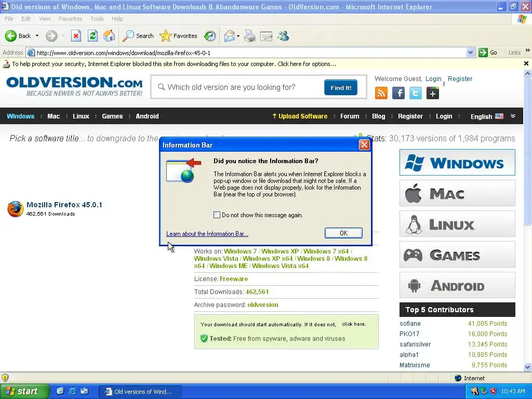532x399 pixels.
Task: Open the Edit menu
Action: (x=26, y=19)
